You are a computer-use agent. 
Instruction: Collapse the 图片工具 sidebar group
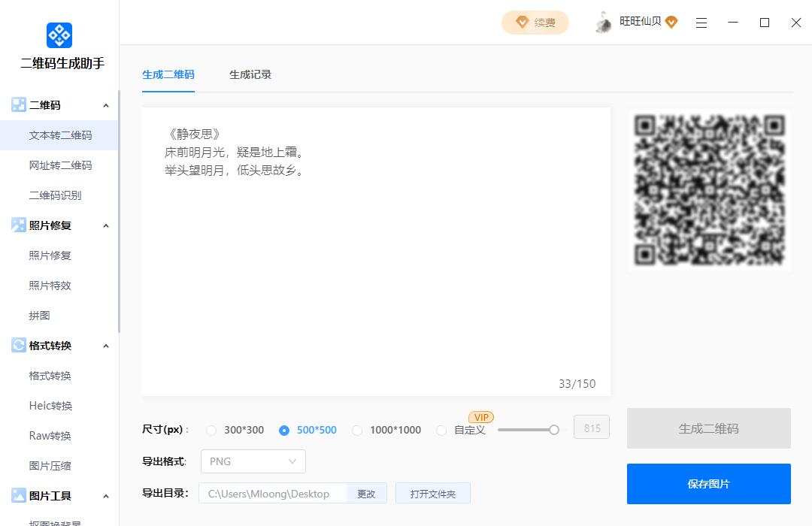[106, 496]
